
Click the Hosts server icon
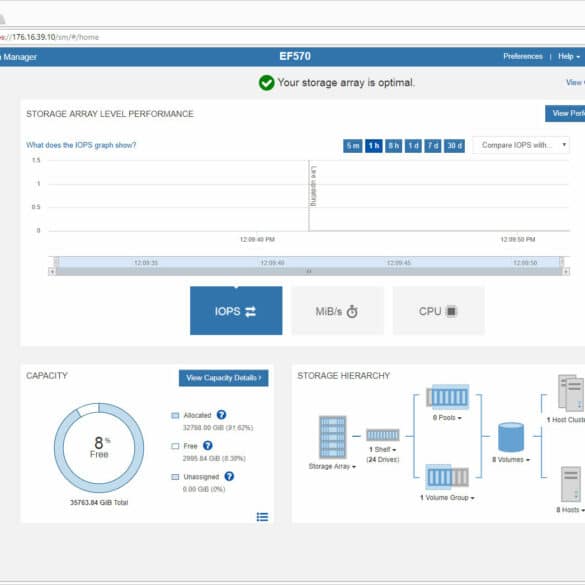(571, 484)
